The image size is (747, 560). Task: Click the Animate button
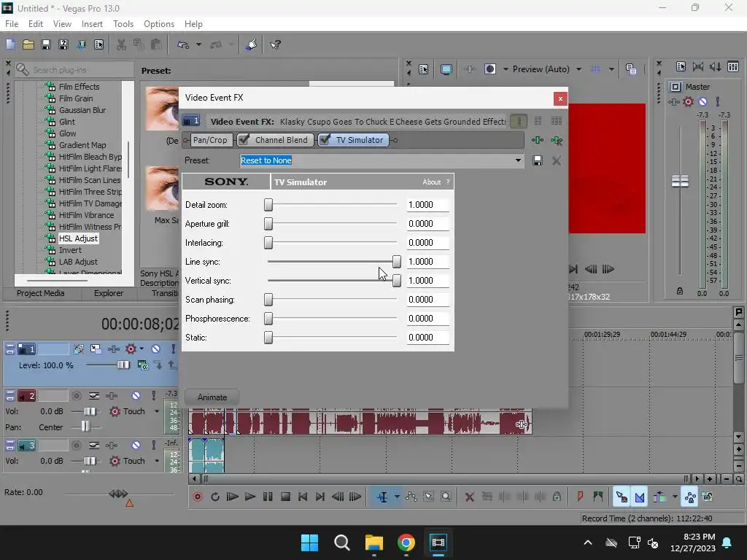(x=212, y=397)
